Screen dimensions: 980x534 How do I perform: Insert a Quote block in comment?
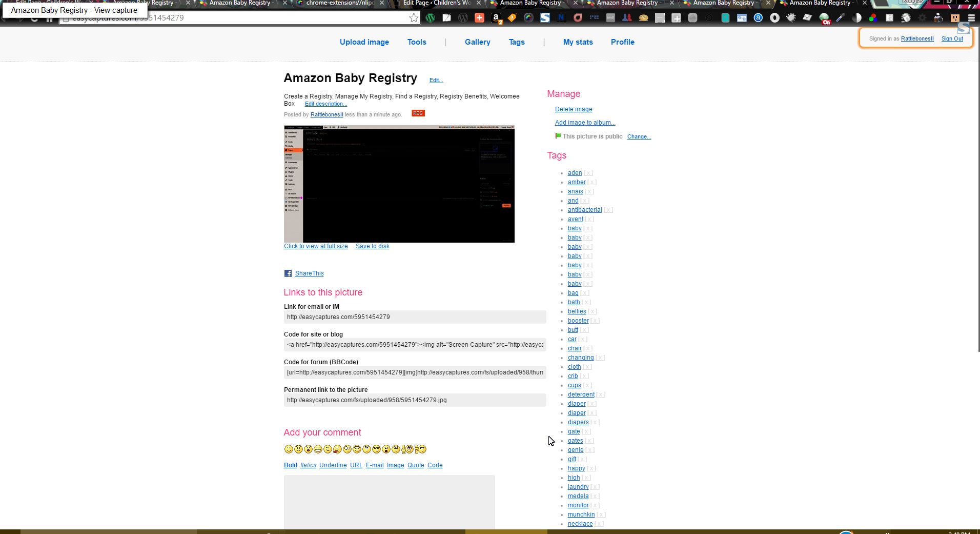pyautogui.click(x=416, y=465)
